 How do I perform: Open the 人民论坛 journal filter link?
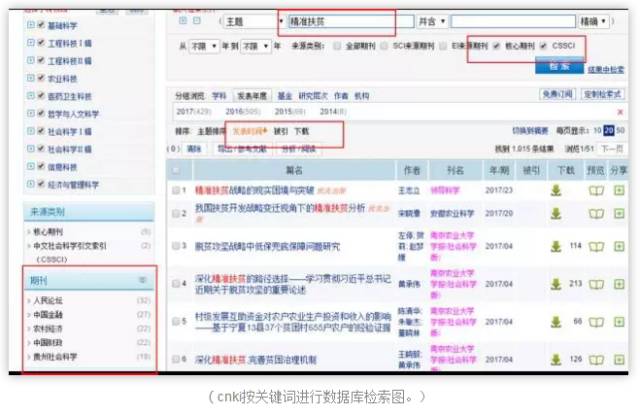(51, 299)
